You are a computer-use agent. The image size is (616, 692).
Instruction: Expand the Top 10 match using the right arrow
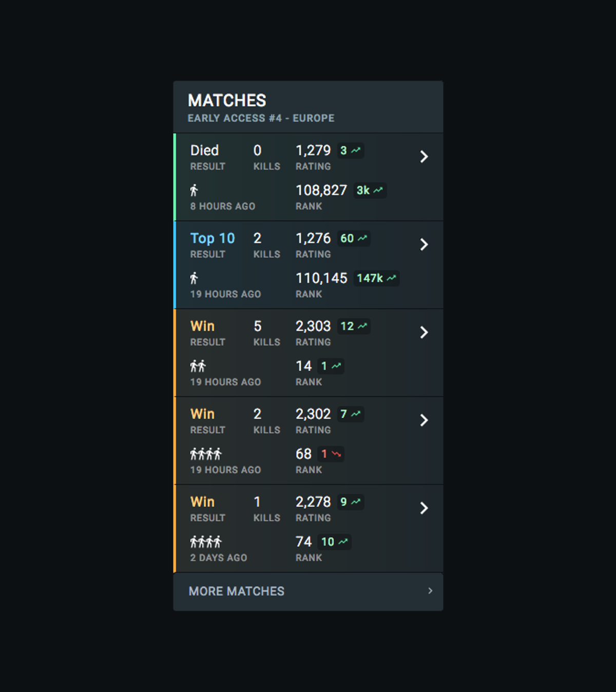point(425,244)
